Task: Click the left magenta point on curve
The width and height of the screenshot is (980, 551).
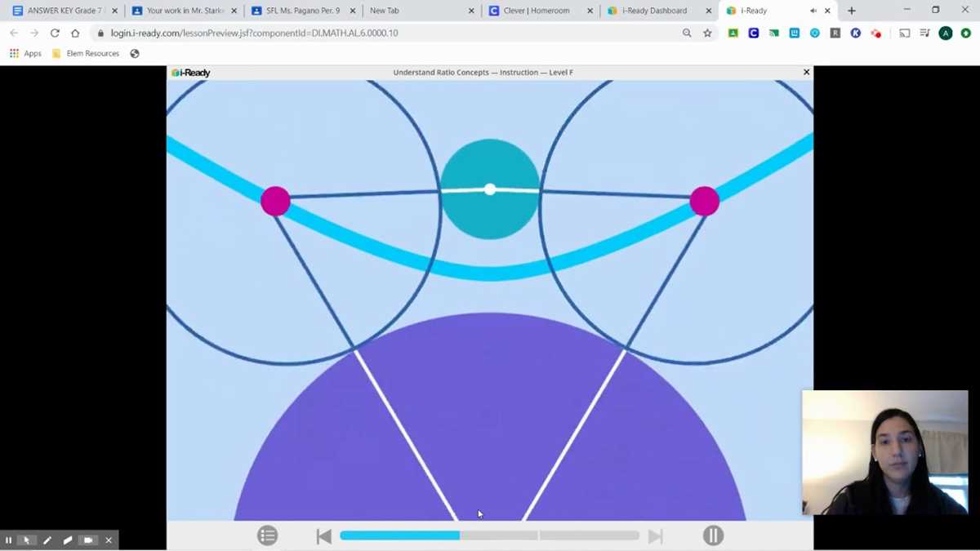Action: (x=275, y=201)
